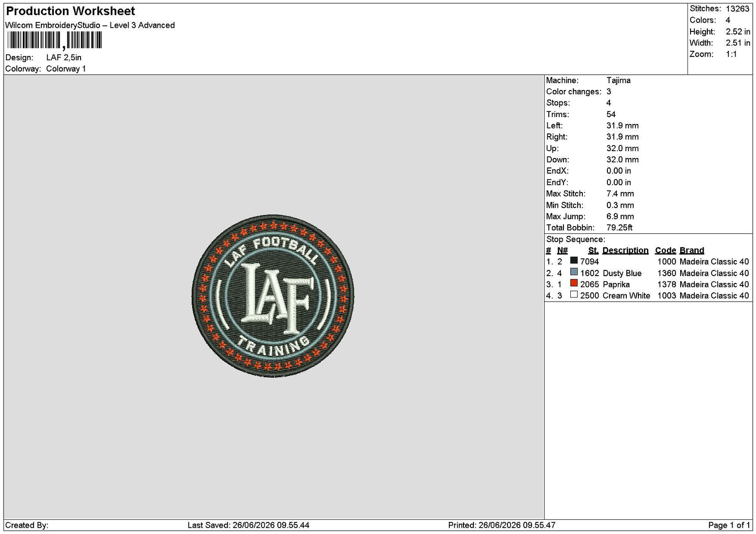The height and width of the screenshot is (534, 756).
Task: Click the St. column header
Action: (x=593, y=251)
